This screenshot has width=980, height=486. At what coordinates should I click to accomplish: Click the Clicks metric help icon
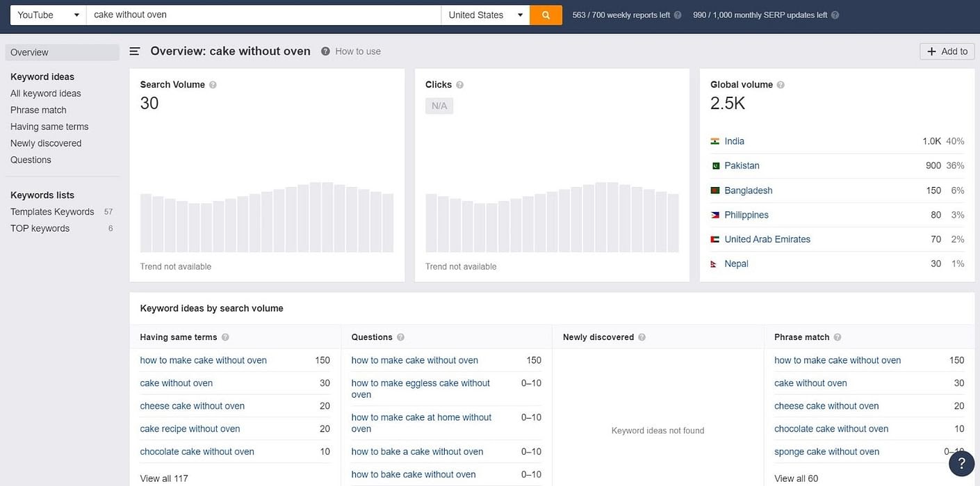pyautogui.click(x=459, y=84)
